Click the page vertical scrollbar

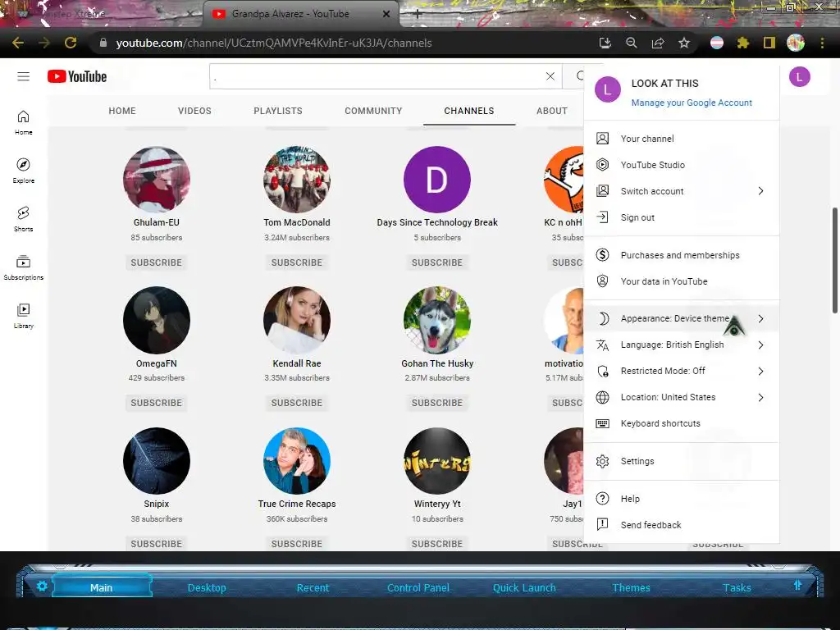point(834,260)
